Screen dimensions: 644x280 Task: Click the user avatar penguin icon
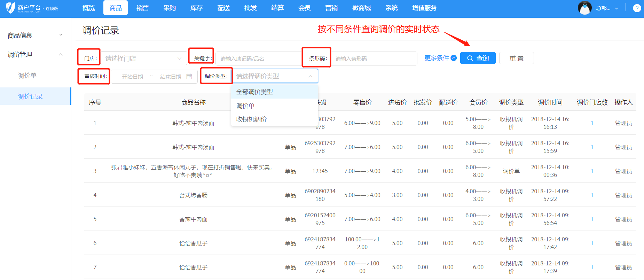tap(584, 8)
